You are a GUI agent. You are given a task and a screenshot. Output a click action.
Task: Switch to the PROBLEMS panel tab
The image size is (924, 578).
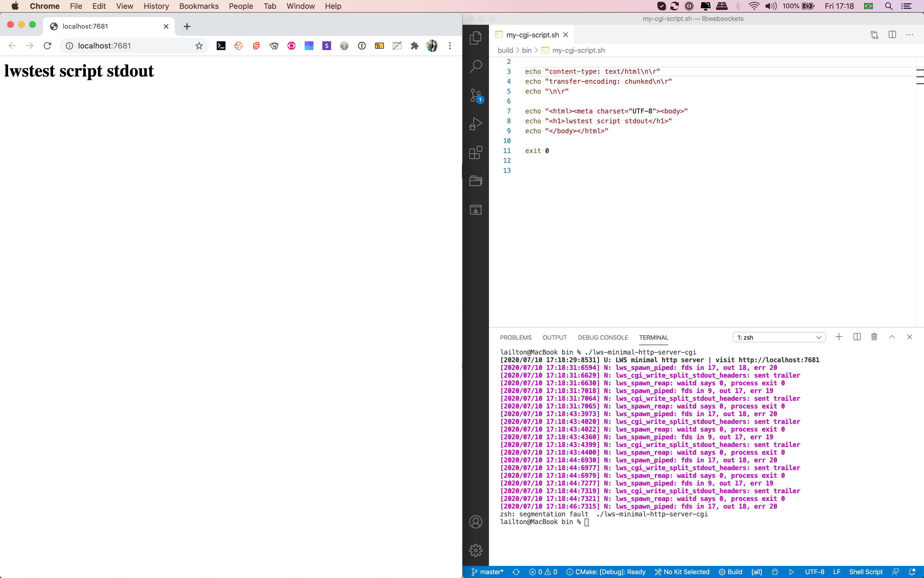pos(515,337)
